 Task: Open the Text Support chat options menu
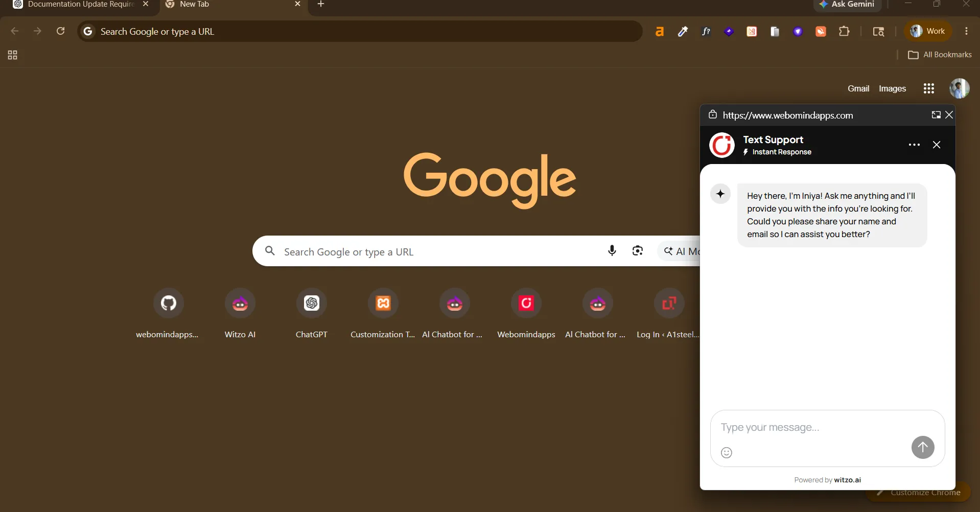pyautogui.click(x=914, y=145)
